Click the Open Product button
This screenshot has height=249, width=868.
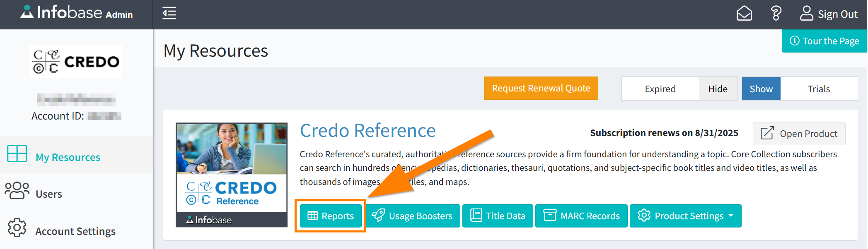799,134
